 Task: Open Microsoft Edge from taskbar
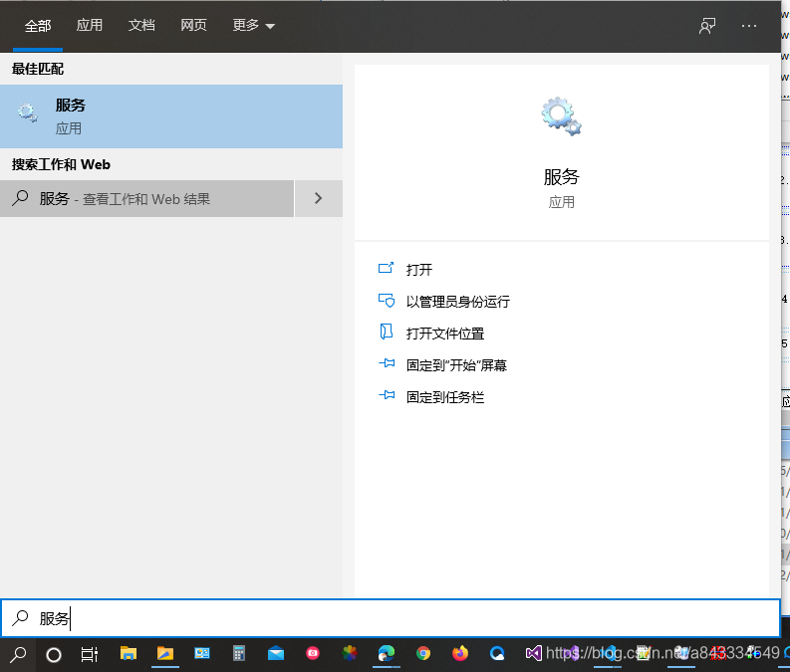pos(387,653)
